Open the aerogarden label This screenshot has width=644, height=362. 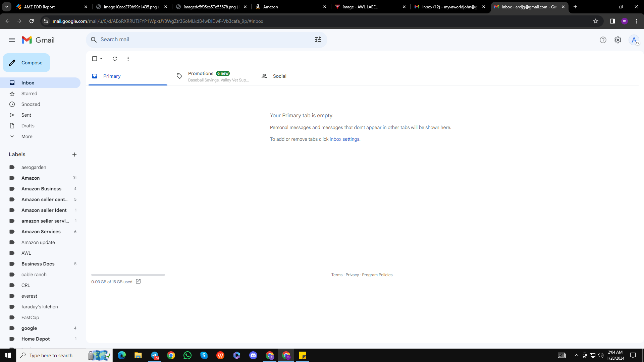coord(40,167)
